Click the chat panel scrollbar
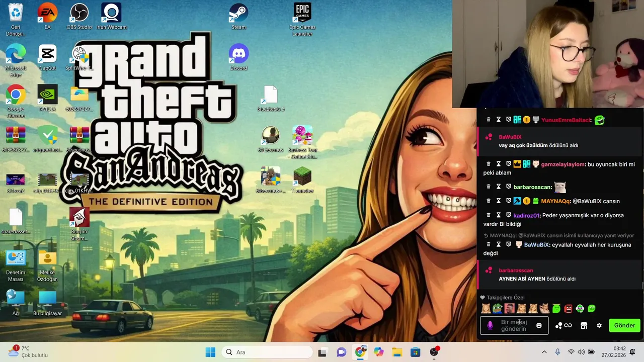The height and width of the screenshot is (362, 644). pyautogui.click(x=642, y=286)
